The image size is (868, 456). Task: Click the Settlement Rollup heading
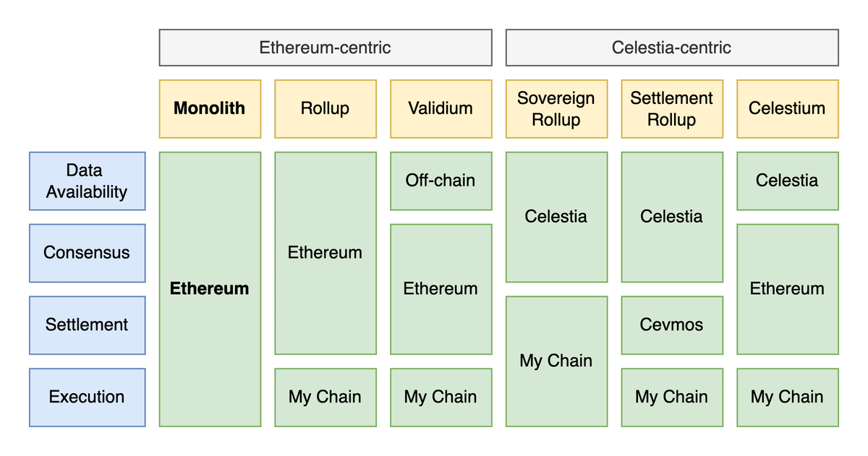[672, 108]
